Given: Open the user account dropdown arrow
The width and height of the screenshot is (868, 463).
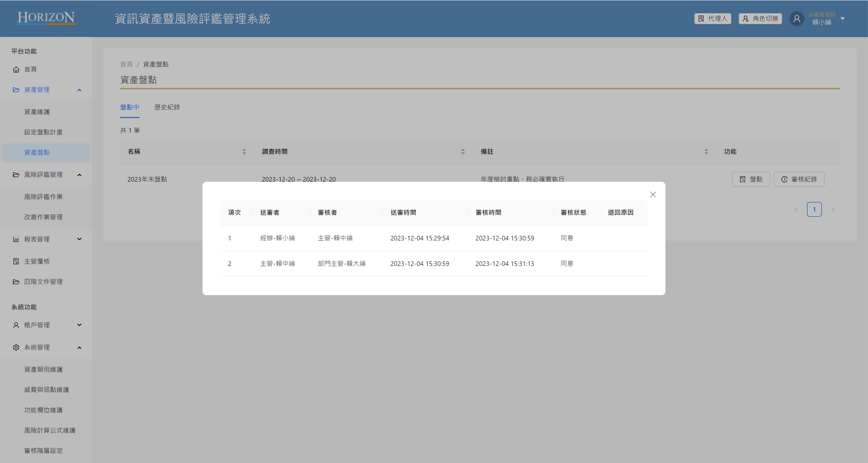Looking at the screenshot, I should click(842, 19).
